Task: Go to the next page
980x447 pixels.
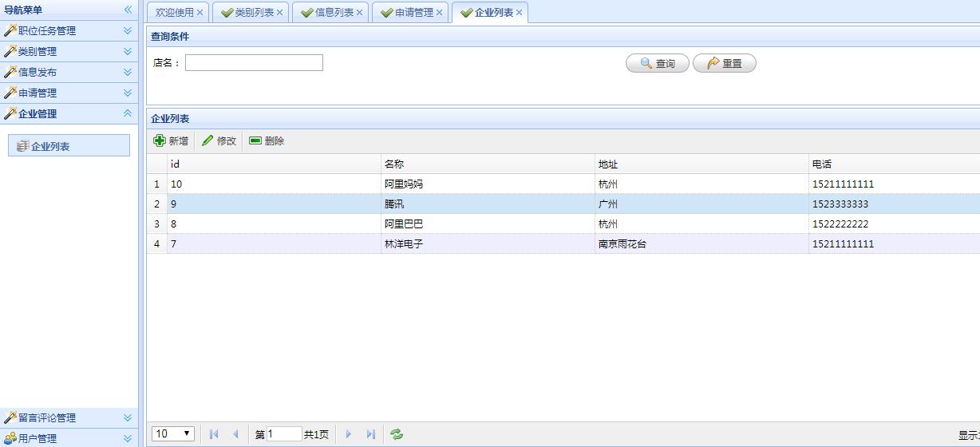Action: pos(348,434)
